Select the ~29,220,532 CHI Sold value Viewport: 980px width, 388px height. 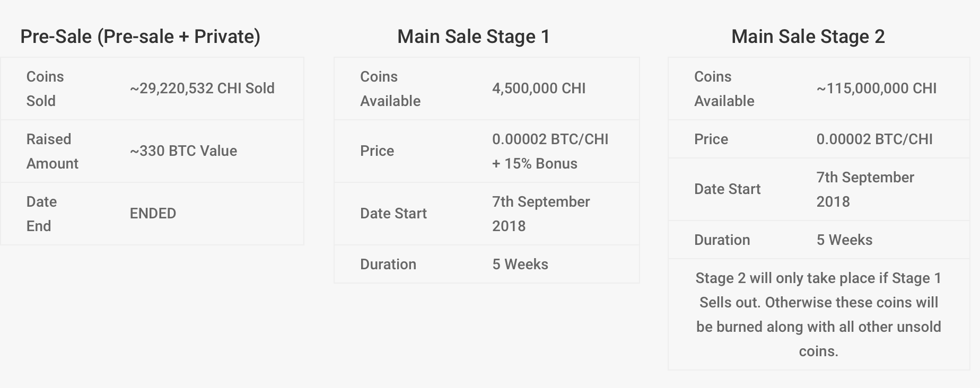pyautogui.click(x=202, y=89)
